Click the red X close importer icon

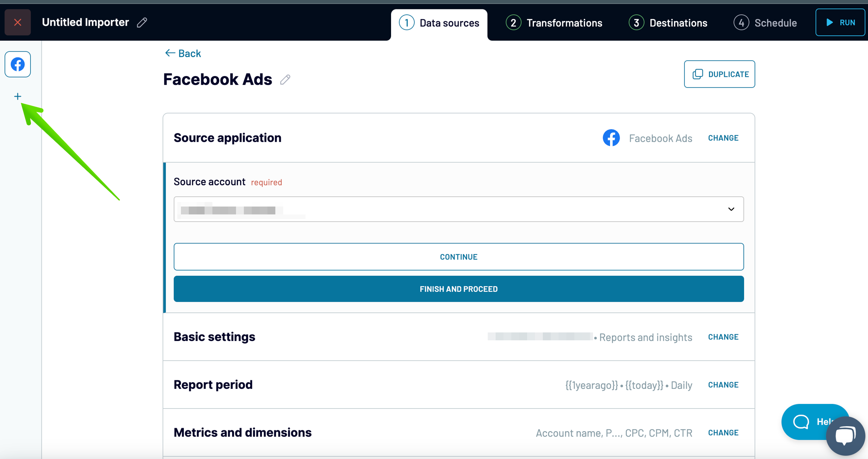[x=17, y=22]
